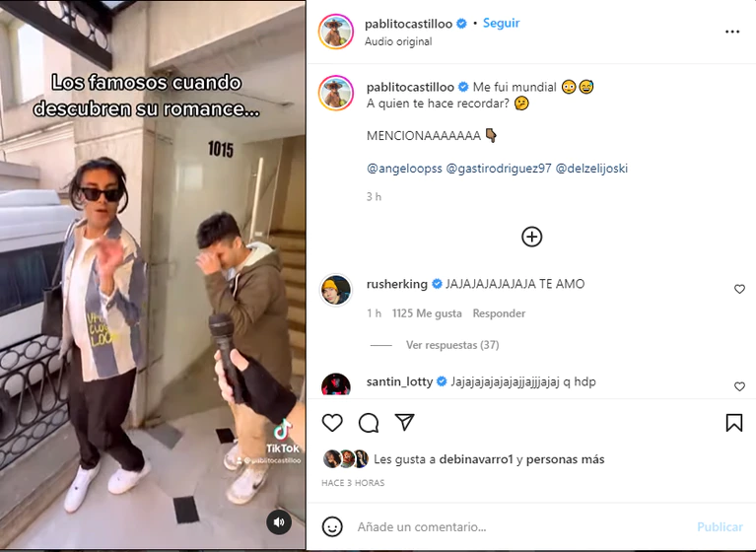
Task: Click Seguir to follow pablitocastilloo
Action: point(501,23)
